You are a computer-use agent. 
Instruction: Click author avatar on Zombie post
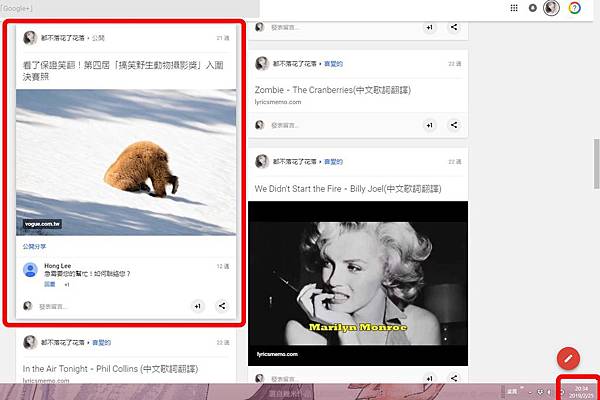(x=262, y=64)
